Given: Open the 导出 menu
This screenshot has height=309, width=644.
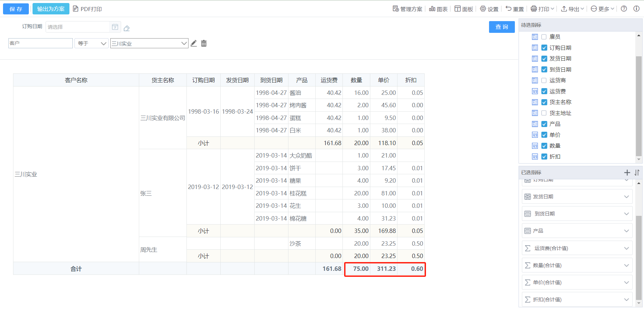Looking at the screenshot, I should 573,9.
